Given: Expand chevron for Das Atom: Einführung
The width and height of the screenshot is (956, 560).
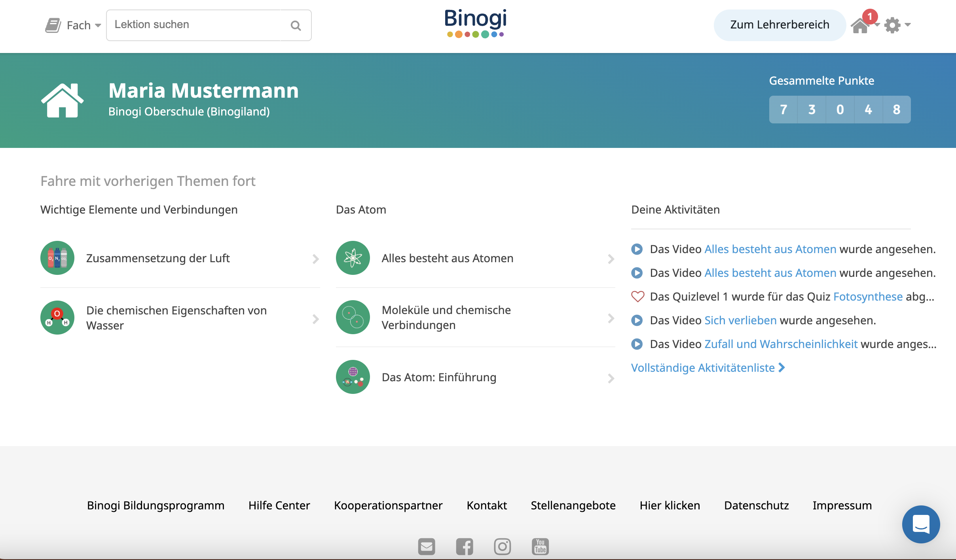Looking at the screenshot, I should 611,378.
